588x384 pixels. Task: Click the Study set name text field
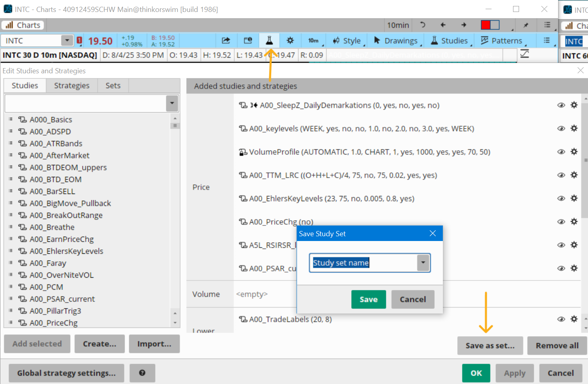point(364,263)
